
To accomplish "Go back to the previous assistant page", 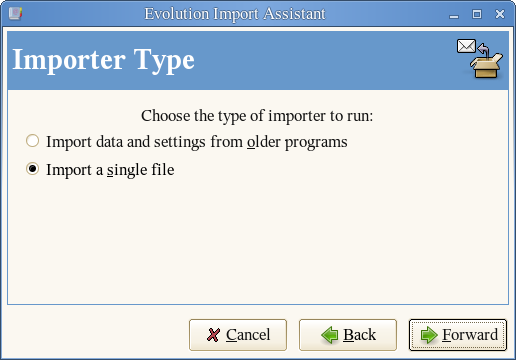I will click(x=348, y=335).
